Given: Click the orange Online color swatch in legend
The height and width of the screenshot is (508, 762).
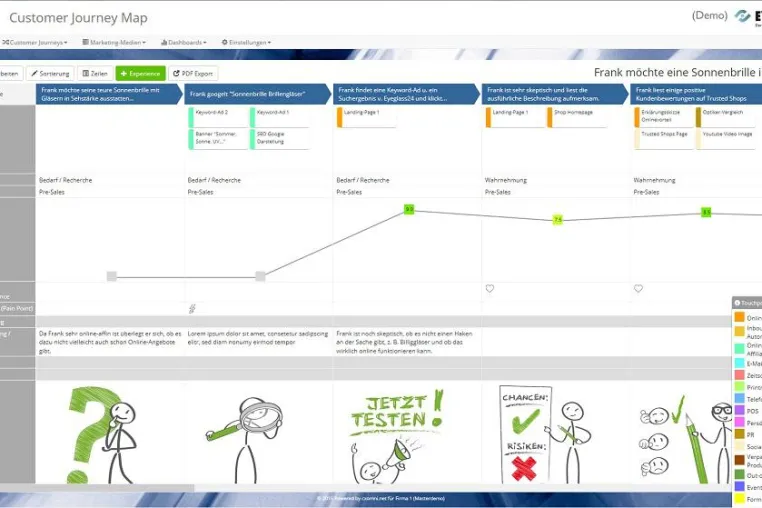Looking at the screenshot, I should point(739,317).
